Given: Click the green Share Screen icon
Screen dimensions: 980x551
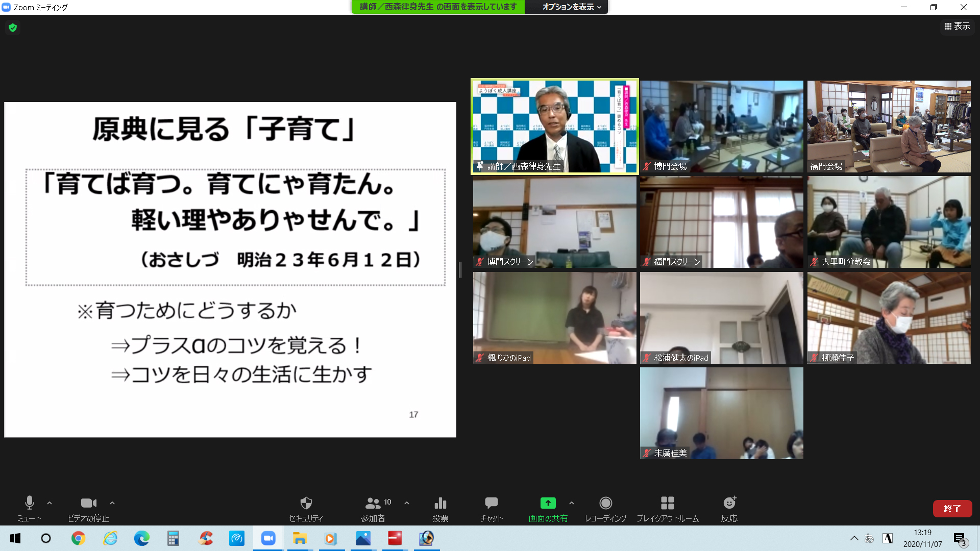Looking at the screenshot, I should click(x=548, y=504).
